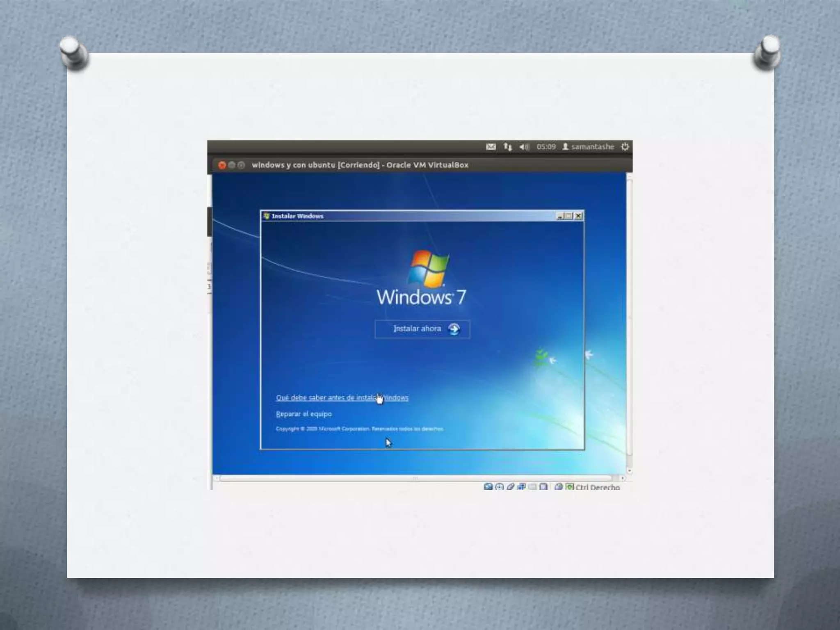
Task: Click the mouse integration status icon
Action: (559, 486)
